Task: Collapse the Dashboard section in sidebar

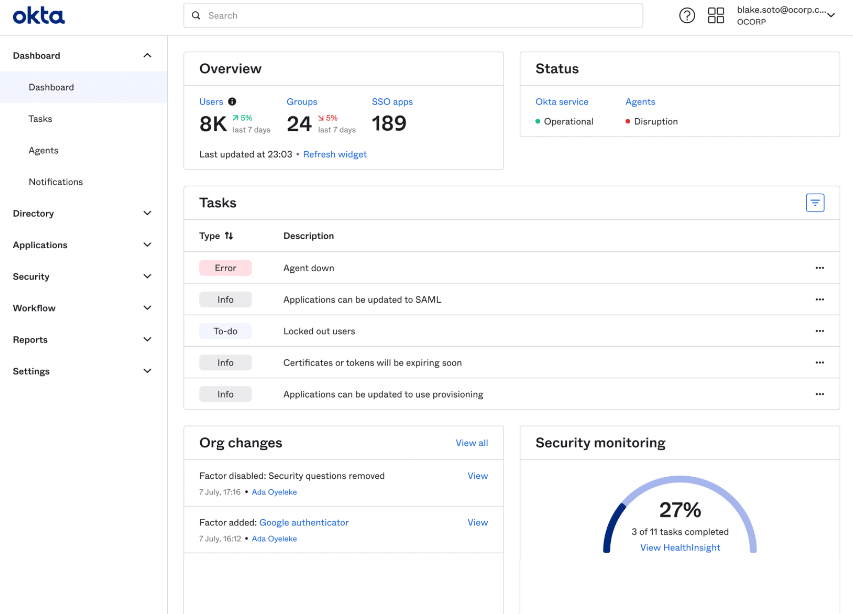Action: tap(147, 55)
